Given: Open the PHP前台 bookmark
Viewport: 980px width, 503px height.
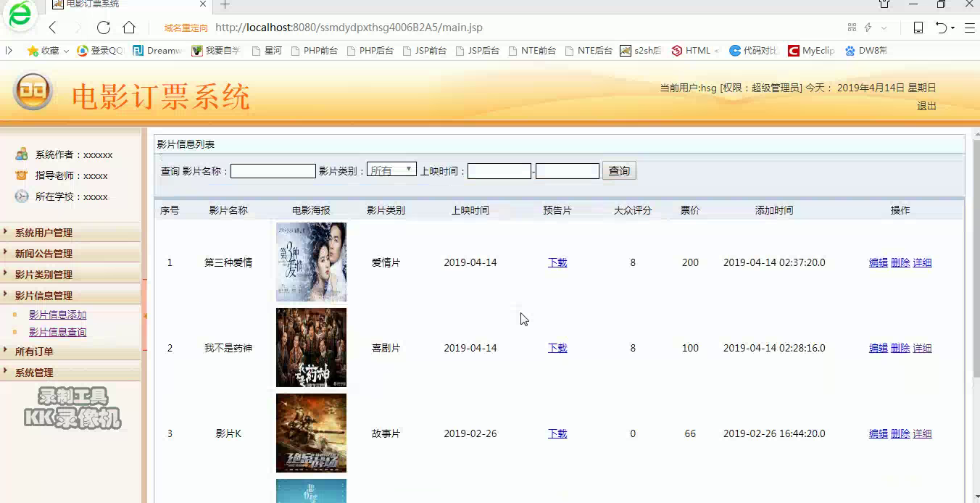Looking at the screenshot, I should (x=314, y=51).
